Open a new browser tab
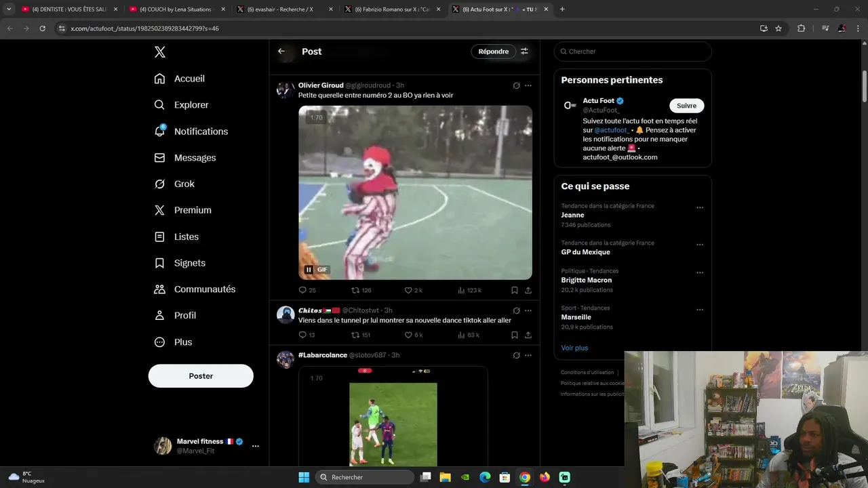Viewport: 868px width, 488px height. pos(562,9)
